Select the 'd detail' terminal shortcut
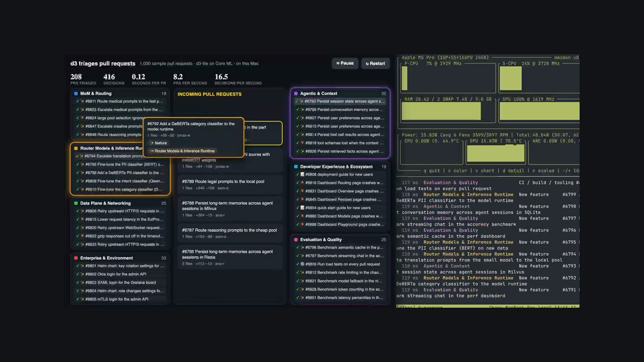 [513, 171]
